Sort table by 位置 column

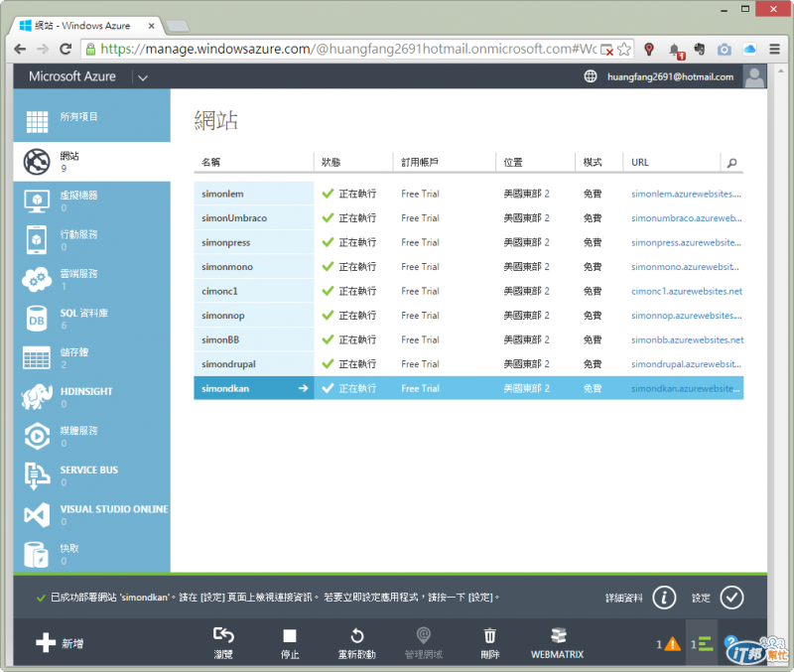click(513, 162)
